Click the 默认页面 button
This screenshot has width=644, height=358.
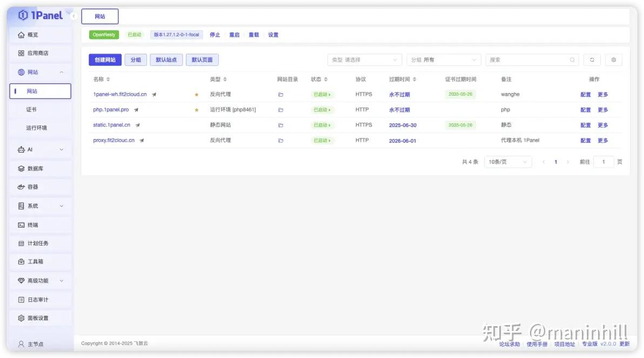[x=202, y=60]
